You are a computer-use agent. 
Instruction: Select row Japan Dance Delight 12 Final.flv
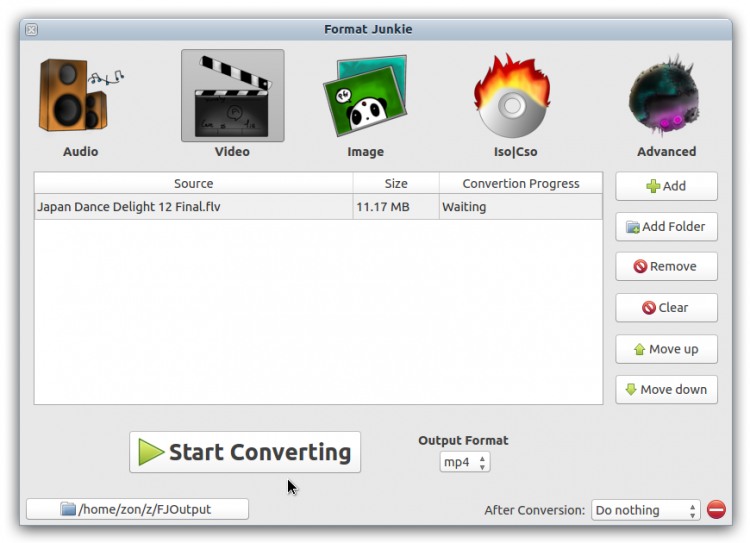click(x=318, y=207)
